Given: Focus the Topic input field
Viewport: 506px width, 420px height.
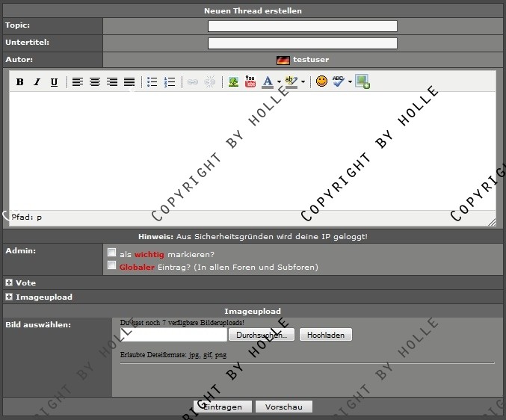Looking at the screenshot, I should pos(302,26).
